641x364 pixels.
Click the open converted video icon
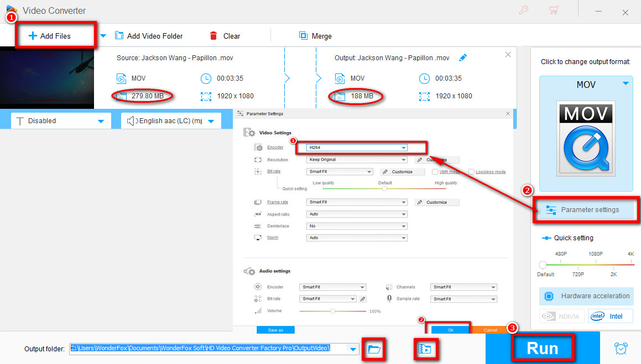(x=426, y=349)
